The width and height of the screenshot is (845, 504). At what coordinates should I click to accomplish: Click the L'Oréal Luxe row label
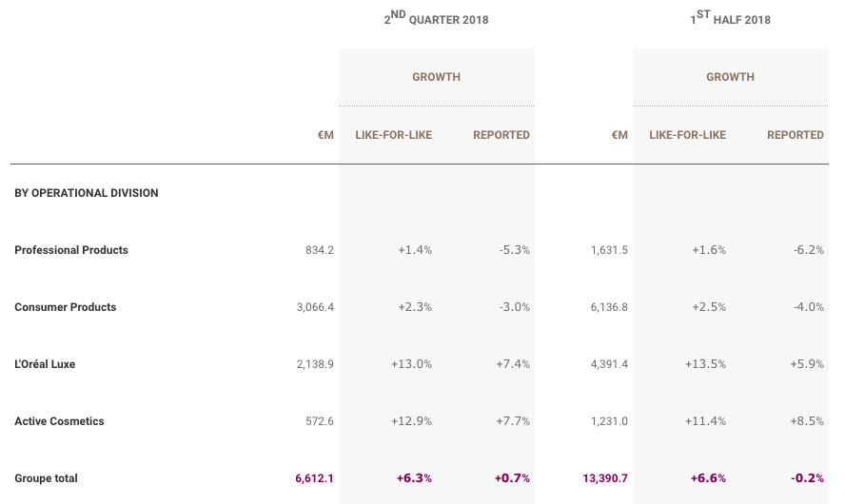(45, 364)
